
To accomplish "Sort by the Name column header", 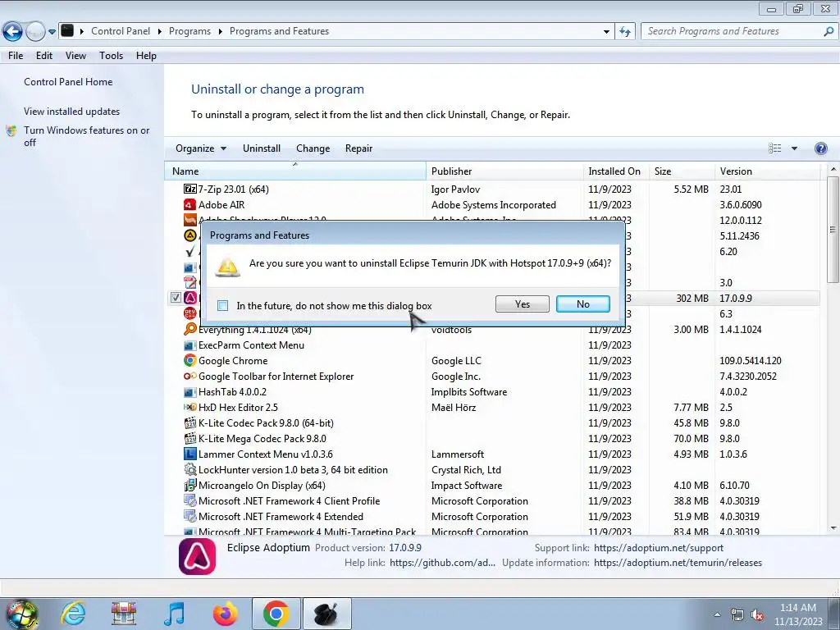I will point(294,171).
